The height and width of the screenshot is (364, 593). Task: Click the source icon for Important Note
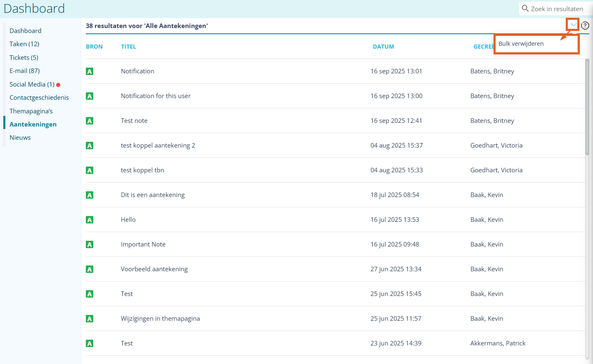point(90,244)
